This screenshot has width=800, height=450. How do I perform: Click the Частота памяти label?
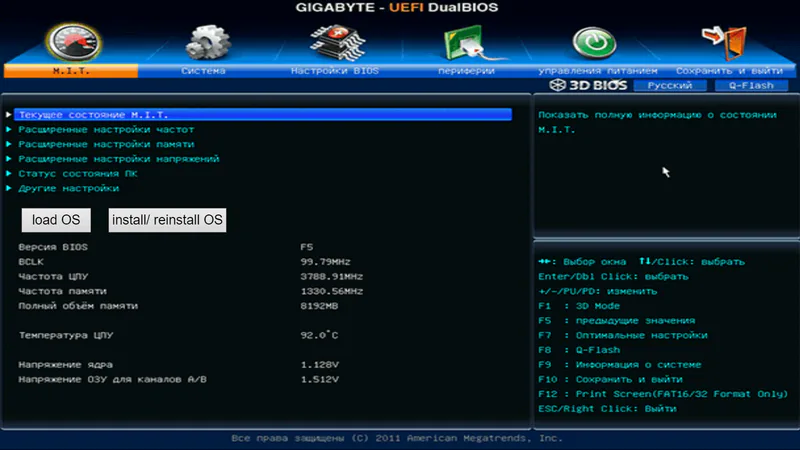[x=63, y=291]
